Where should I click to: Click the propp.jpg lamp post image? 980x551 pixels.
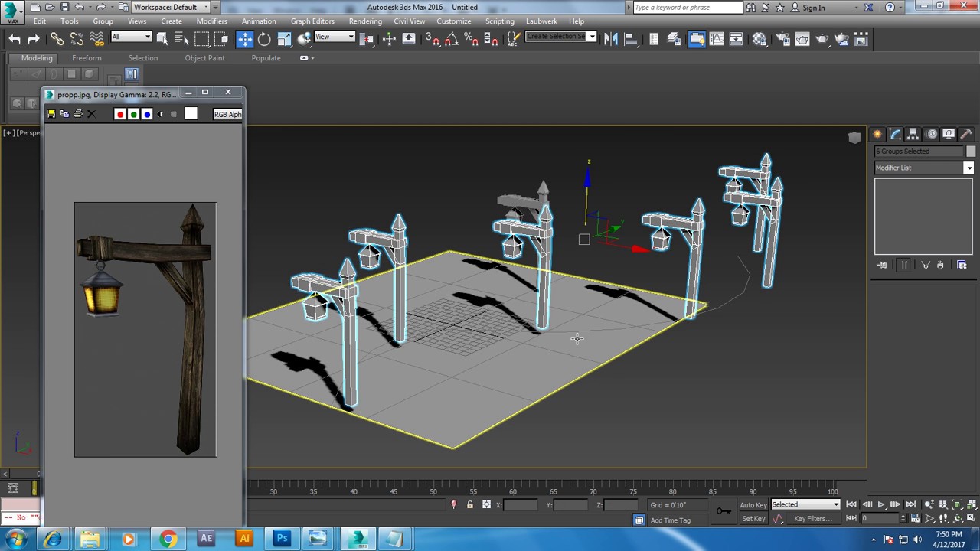[145, 330]
